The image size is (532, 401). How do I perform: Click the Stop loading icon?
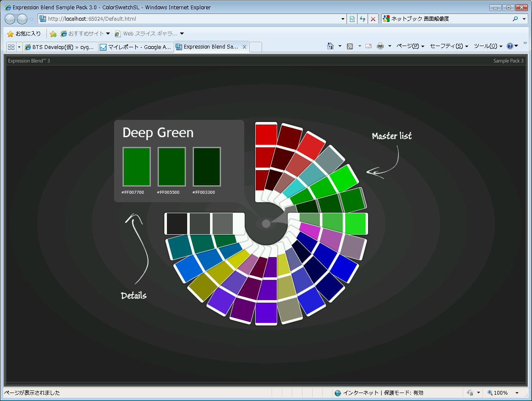[x=373, y=19]
